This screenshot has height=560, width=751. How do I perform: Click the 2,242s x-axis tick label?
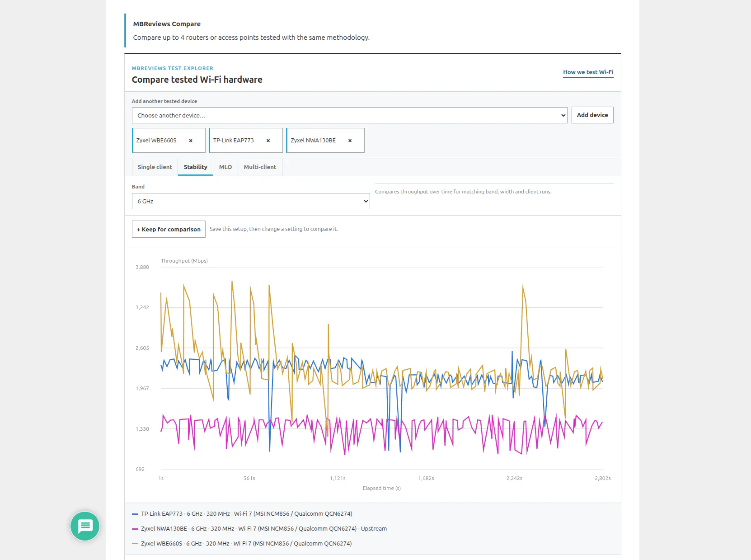514,478
